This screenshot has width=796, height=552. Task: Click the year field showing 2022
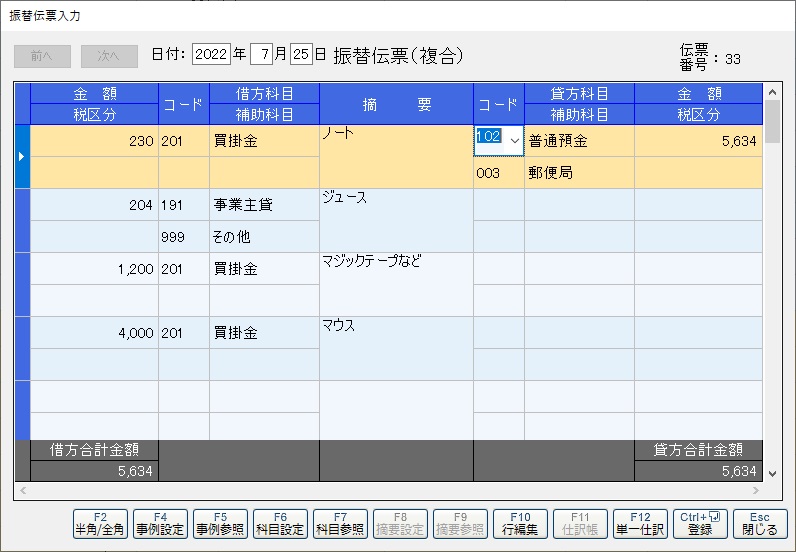click(210, 55)
